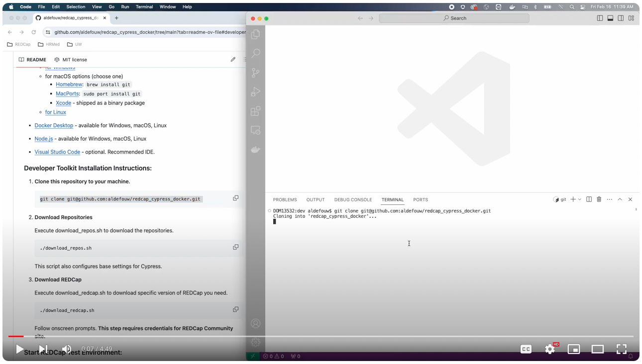Viewport: 642px width, 364px height.
Task: Open the macOS Control Center
Action: click(x=582, y=7)
